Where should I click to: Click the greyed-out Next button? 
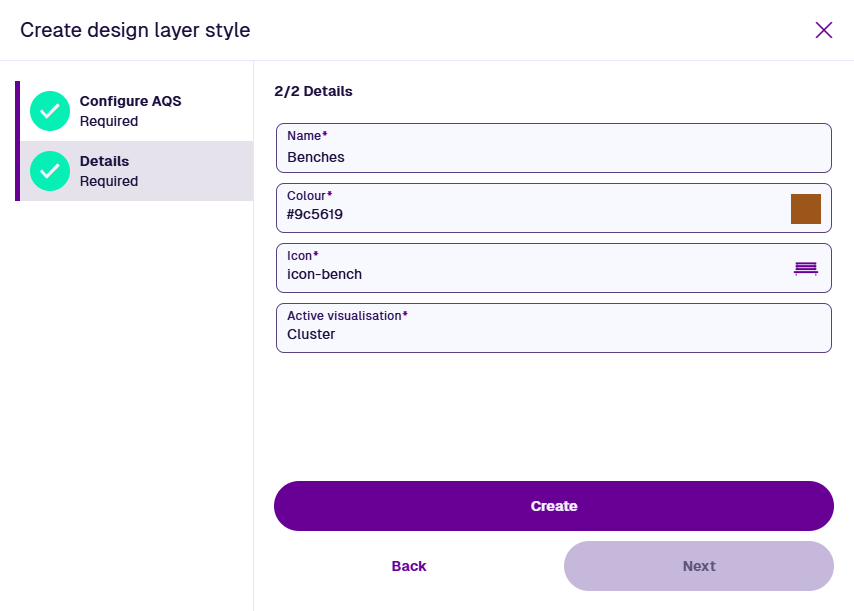(698, 566)
